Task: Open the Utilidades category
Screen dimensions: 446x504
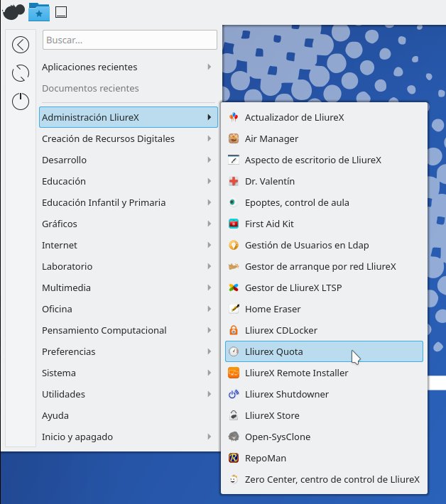Action: pyautogui.click(x=129, y=394)
